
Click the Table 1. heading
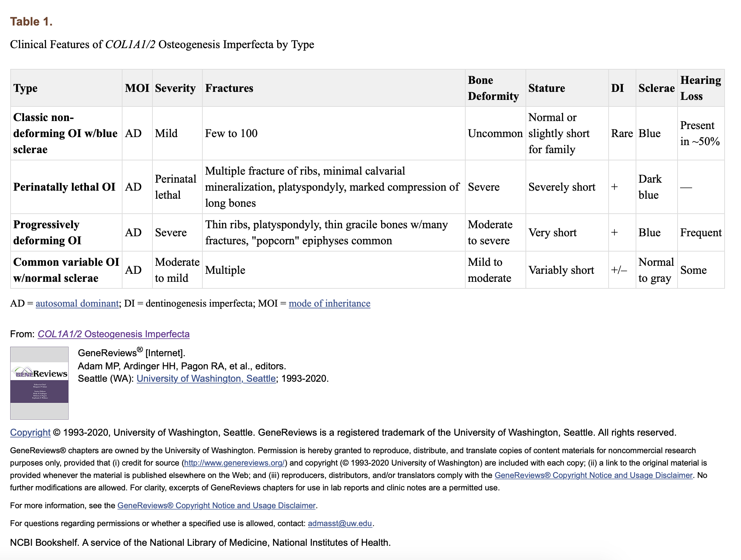31,22
